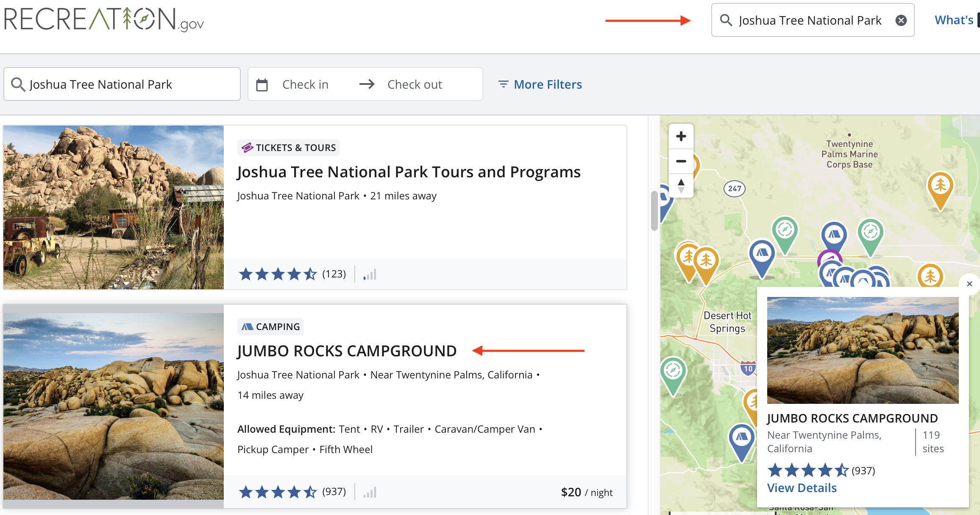The width and height of the screenshot is (980, 515).
Task: Click the orange tree pin near Marine Corps Base
Action: click(x=940, y=187)
